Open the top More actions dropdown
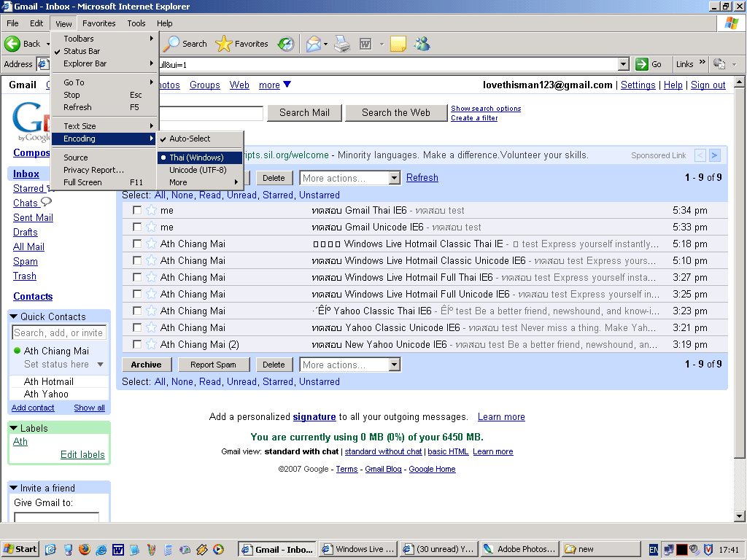This screenshot has width=747, height=560. [x=349, y=178]
